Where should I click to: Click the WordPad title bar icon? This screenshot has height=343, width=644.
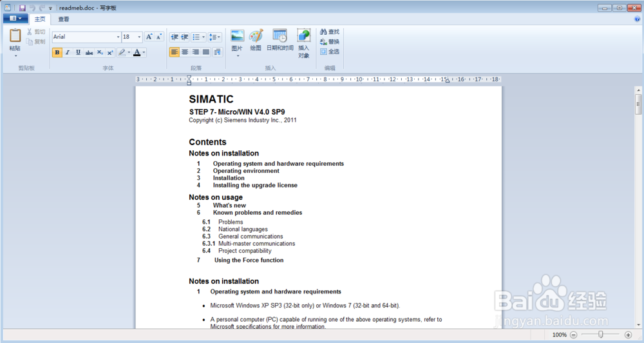pos(7,8)
